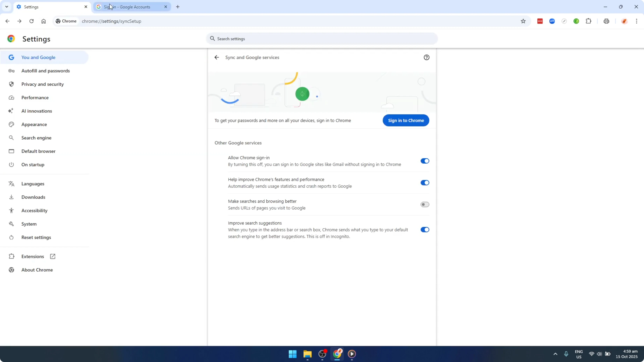Turn off Improve search suggestions

(x=425, y=230)
